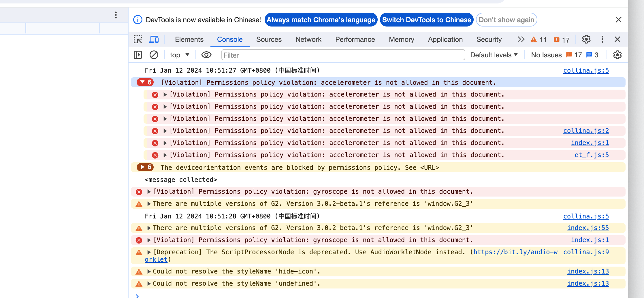Expand first G2 versions warning without source link
The image size is (644, 298).
pos(149,204)
